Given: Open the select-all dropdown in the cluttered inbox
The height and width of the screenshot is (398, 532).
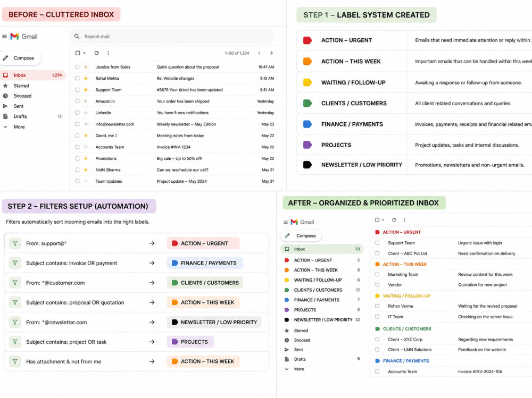Looking at the screenshot, I should [85, 53].
